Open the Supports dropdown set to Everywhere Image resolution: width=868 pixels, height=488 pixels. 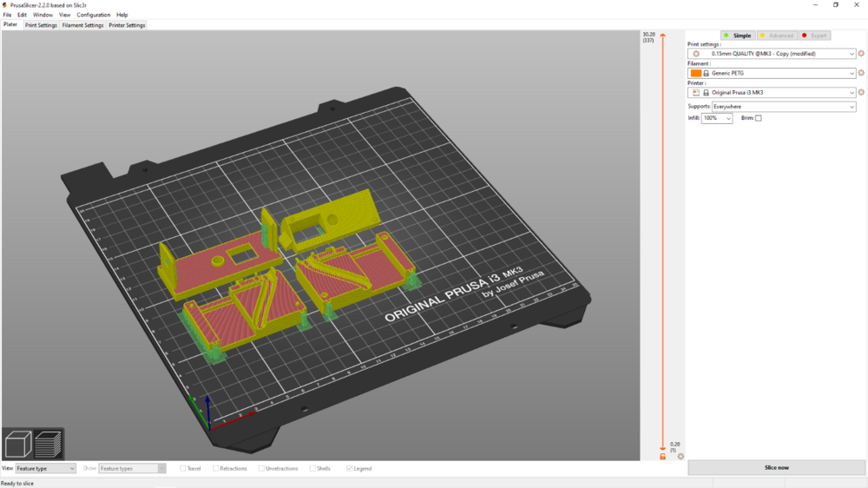pos(784,107)
